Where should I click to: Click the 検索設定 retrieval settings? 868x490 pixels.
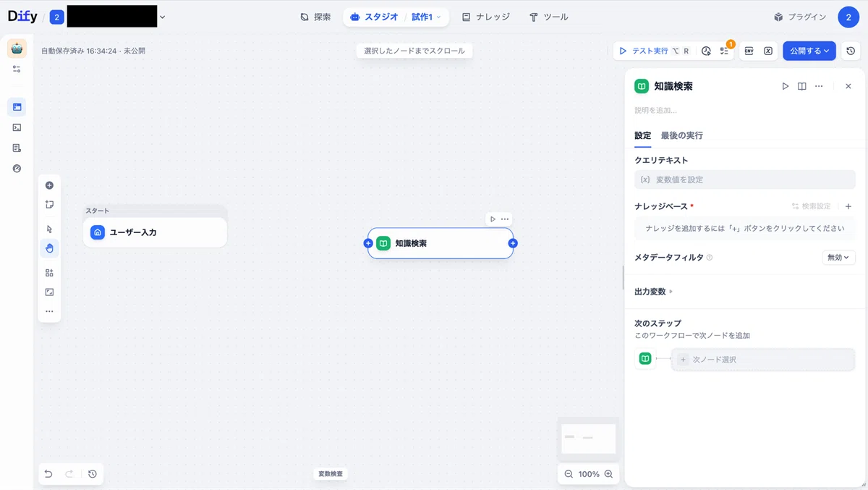click(x=812, y=206)
